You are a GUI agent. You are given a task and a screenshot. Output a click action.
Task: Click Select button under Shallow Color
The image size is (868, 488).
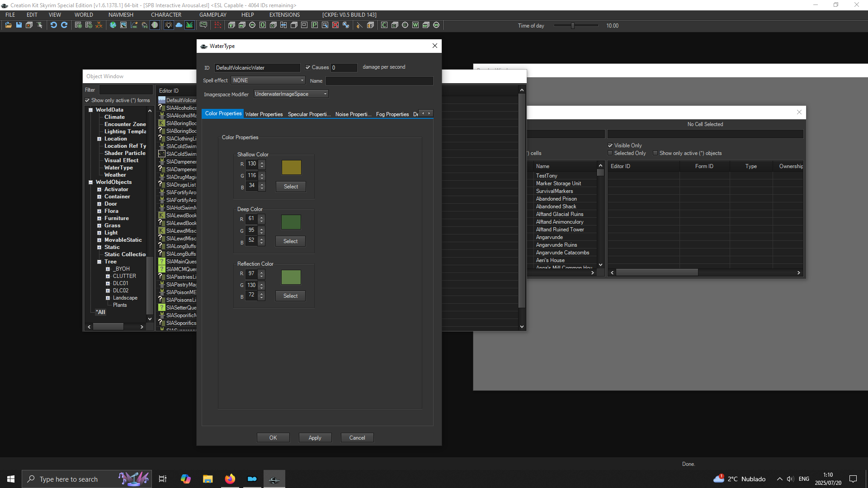[x=291, y=187]
